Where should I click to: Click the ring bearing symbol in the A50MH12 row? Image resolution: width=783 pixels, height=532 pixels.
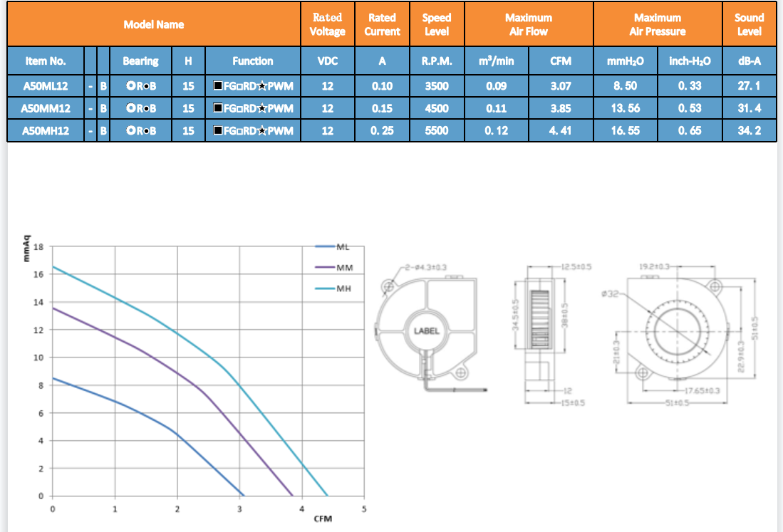(131, 131)
